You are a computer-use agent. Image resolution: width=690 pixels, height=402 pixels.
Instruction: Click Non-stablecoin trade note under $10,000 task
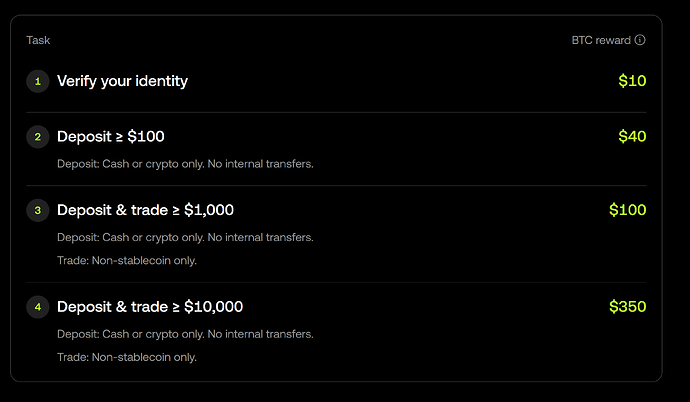[x=127, y=357]
